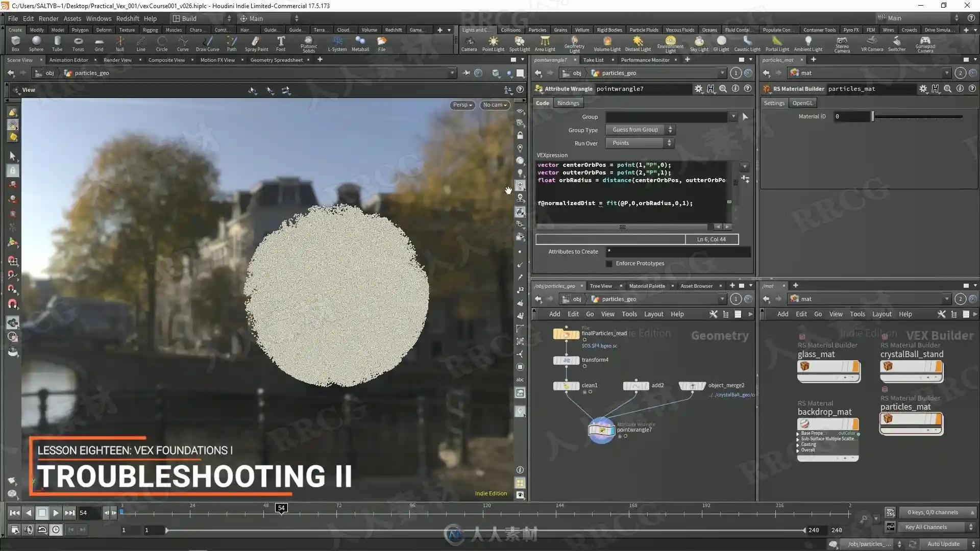The width and height of the screenshot is (980, 551).
Task: Click the Attributes to Create field
Action: click(678, 252)
